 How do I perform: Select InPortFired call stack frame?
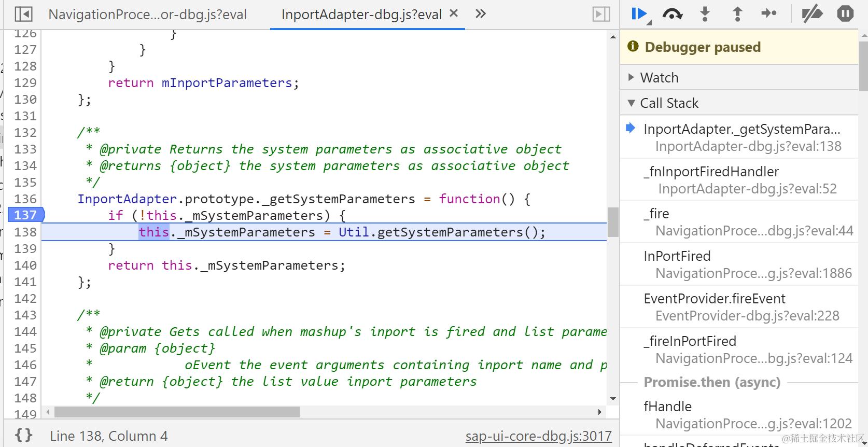click(x=739, y=264)
